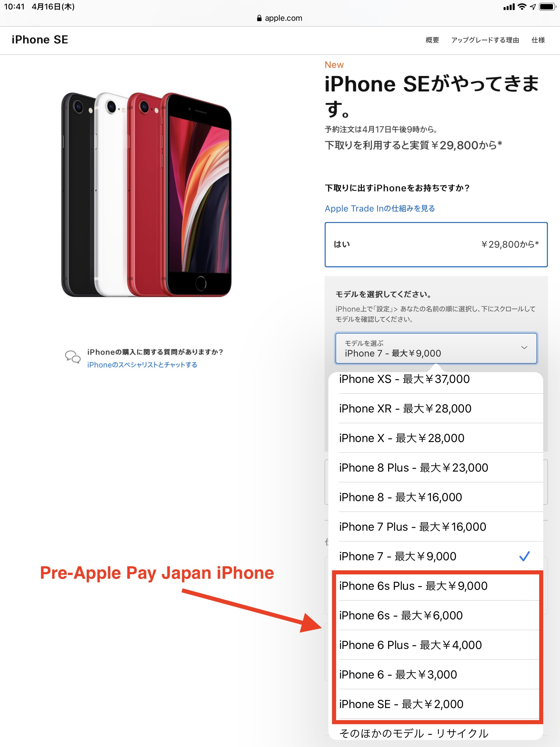Open the 概要 nav tab
The height and width of the screenshot is (747, 560).
coord(432,40)
